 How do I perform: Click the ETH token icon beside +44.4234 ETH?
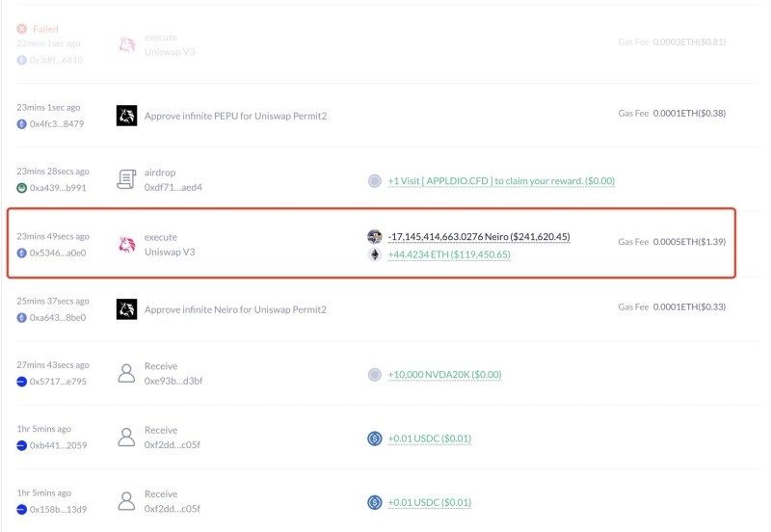point(375,254)
